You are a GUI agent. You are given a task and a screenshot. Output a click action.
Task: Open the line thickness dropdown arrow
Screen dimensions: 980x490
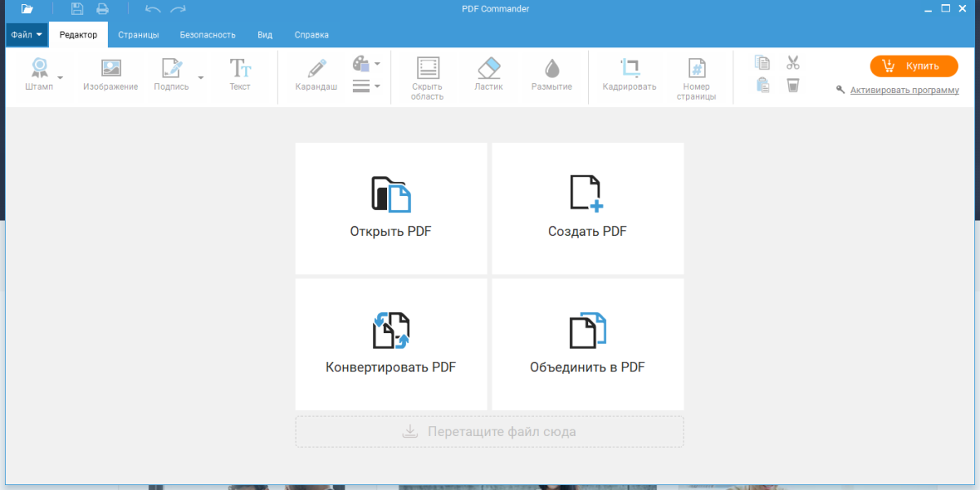coord(377,86)
